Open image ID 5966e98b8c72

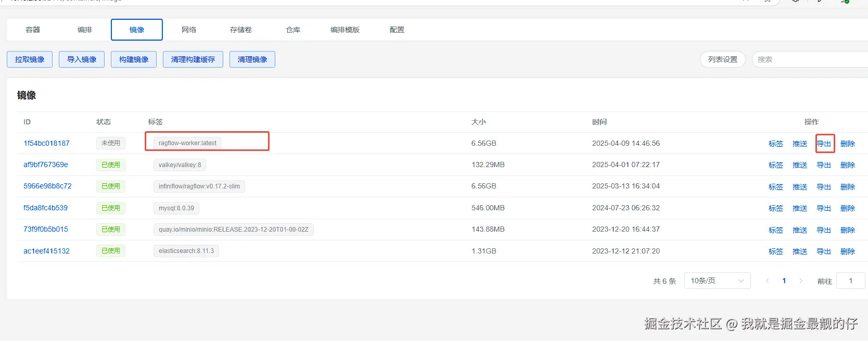[47, 186]
